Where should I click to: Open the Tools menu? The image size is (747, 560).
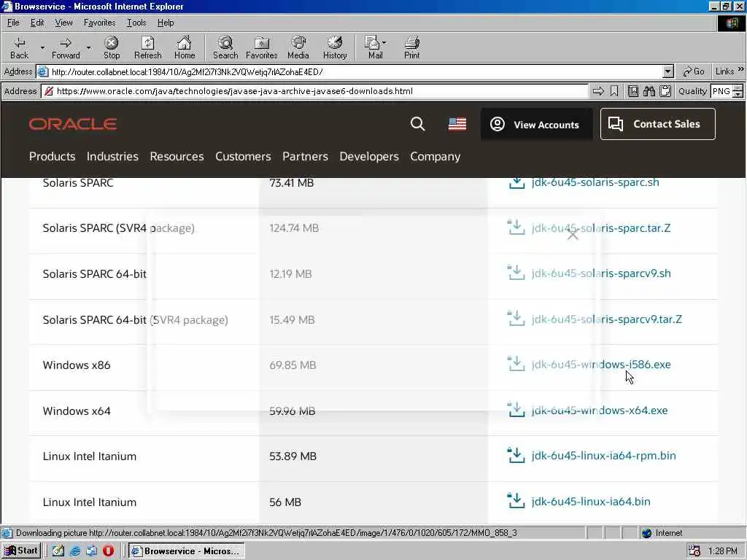[x=136, y=23]
